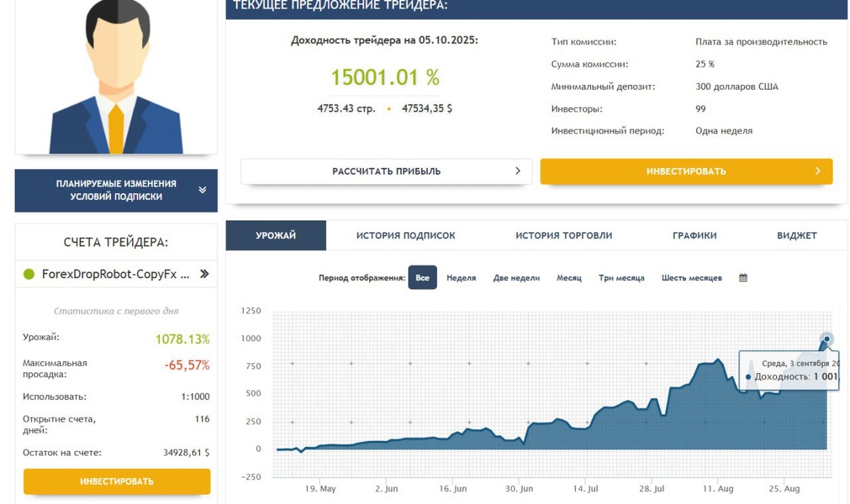This screenshot has width=850, height=504.
Task: Click the arrow on Рассчитать прибыль button
Action: pos(518,171)
